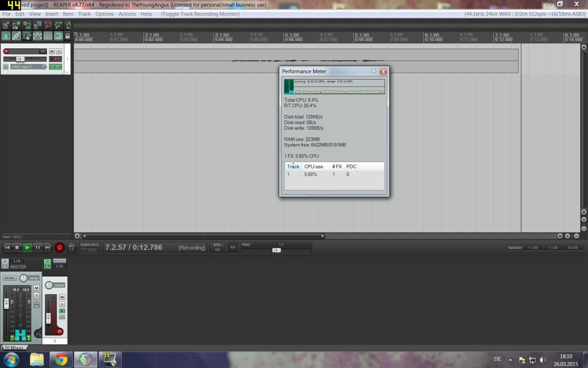This screenshot has width=588, height=368.
Task: Open UR22 Input 2 input dropdown
Action: tap(28, 67)
